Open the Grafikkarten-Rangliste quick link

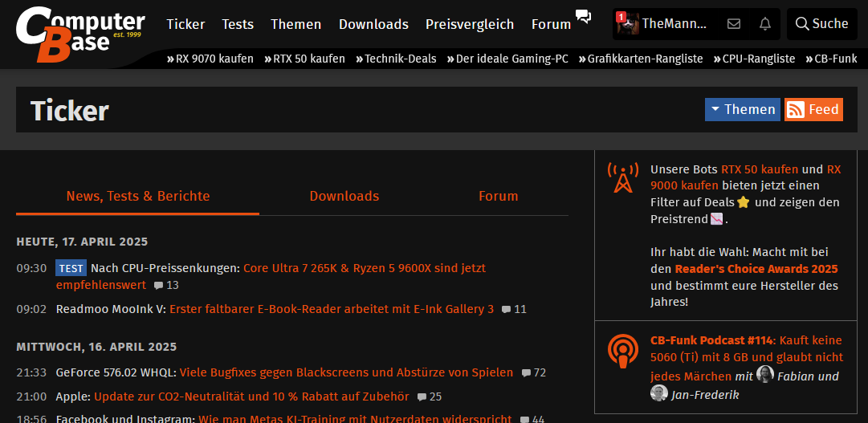tap(641, 59)
